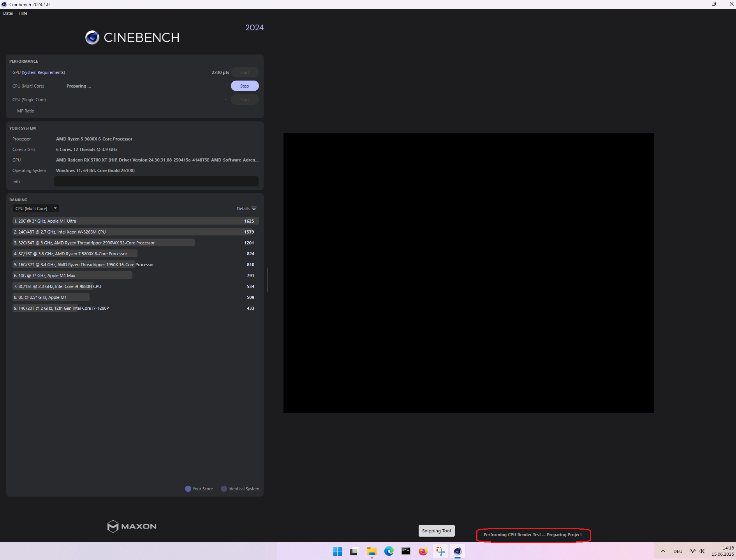
Task: Click the Info text field
Action: 156,181
